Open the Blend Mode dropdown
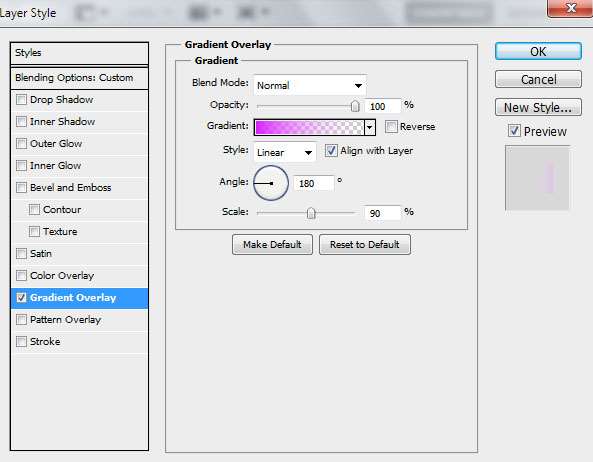Viewport: 593px width, 462px height. click(310, 85)
